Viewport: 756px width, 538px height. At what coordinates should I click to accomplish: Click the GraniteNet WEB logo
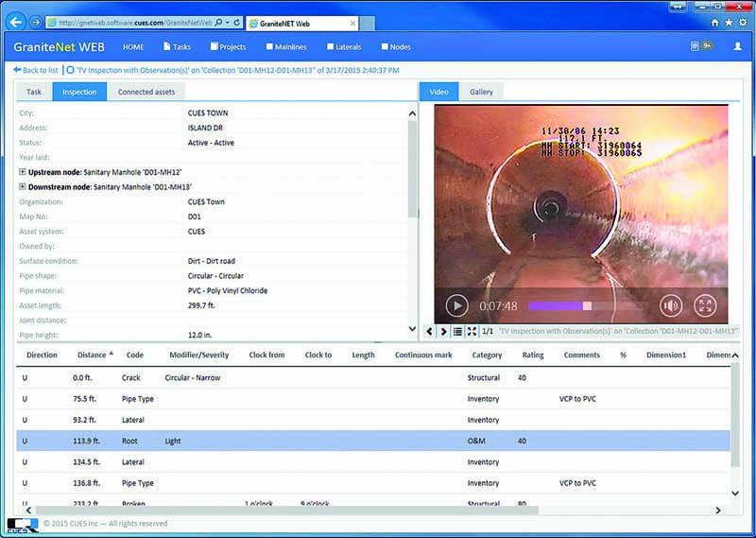59,47
